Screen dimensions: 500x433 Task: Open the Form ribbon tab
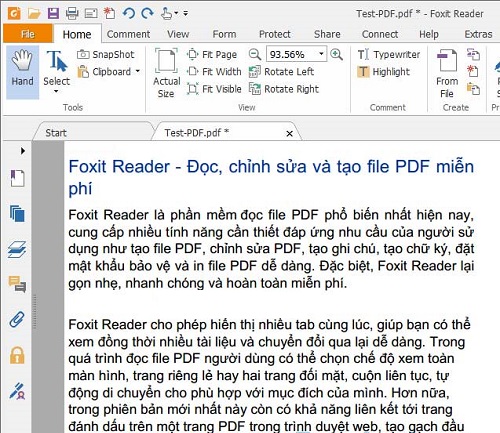pyautogui.click(x=224, y=34)
